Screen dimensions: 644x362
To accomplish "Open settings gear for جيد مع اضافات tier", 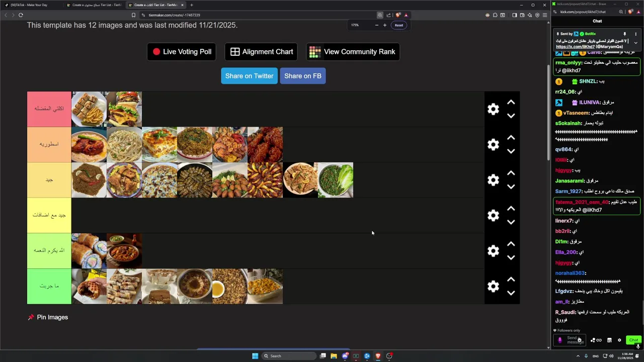I will click(493, 215).
